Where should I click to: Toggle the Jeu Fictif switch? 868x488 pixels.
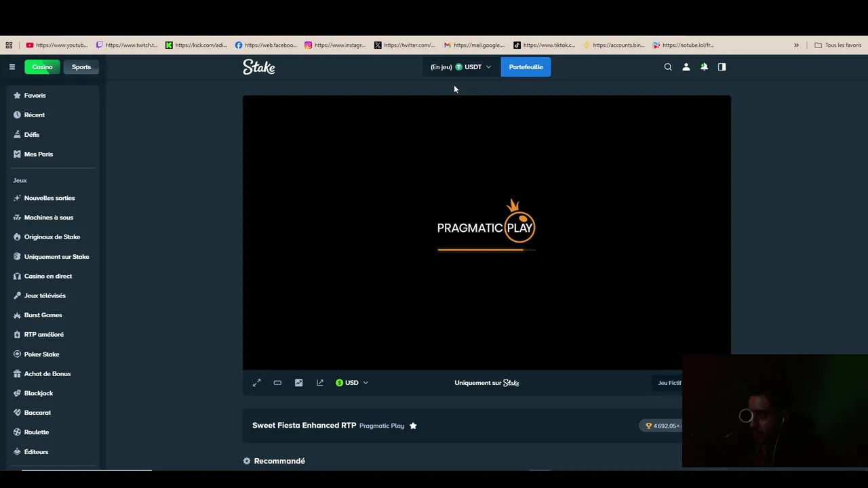coord(669,383)
